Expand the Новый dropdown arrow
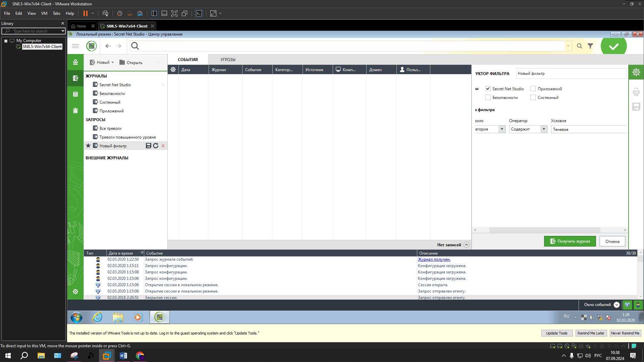644x362 pixels. (113, 62)
